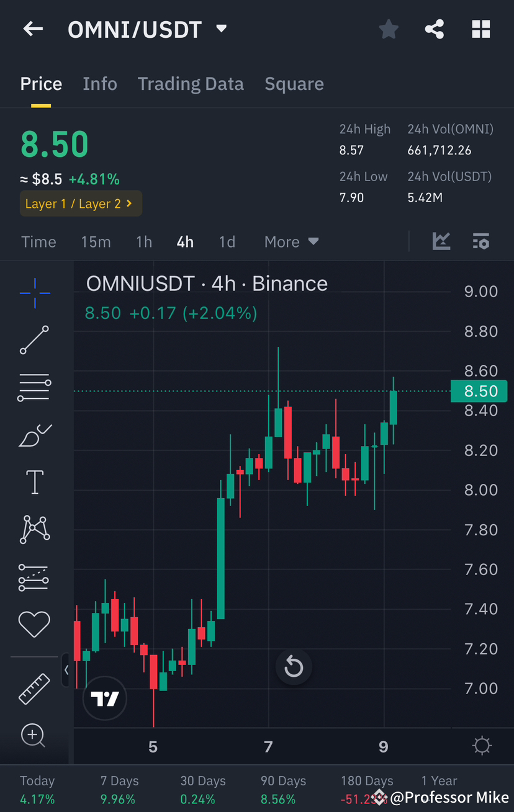Select the 1d timeframe tab
The width and height of the screenshot is (514, 812).
pyautogui.click(x=227, y=241)
